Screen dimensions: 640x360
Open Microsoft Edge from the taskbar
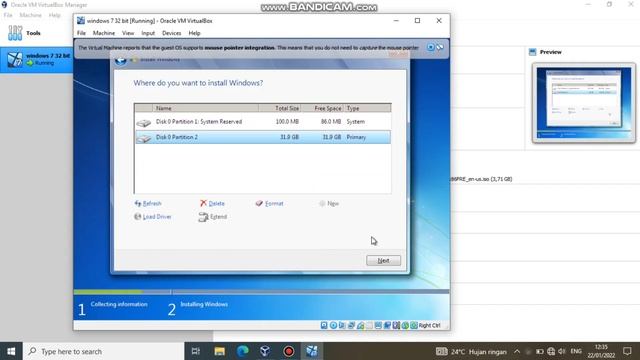tap(242, 351)
